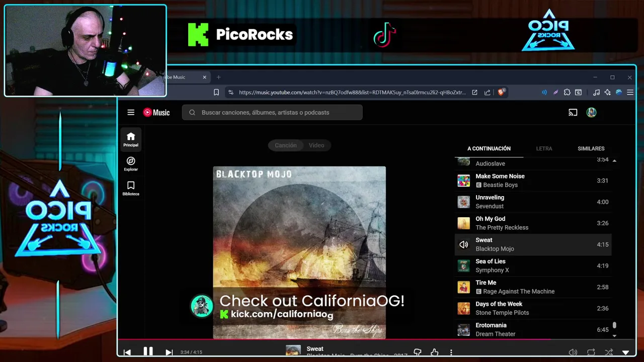
Task: Select the A CONTINUACIÓN tab
Action: (x=489, y=149)
